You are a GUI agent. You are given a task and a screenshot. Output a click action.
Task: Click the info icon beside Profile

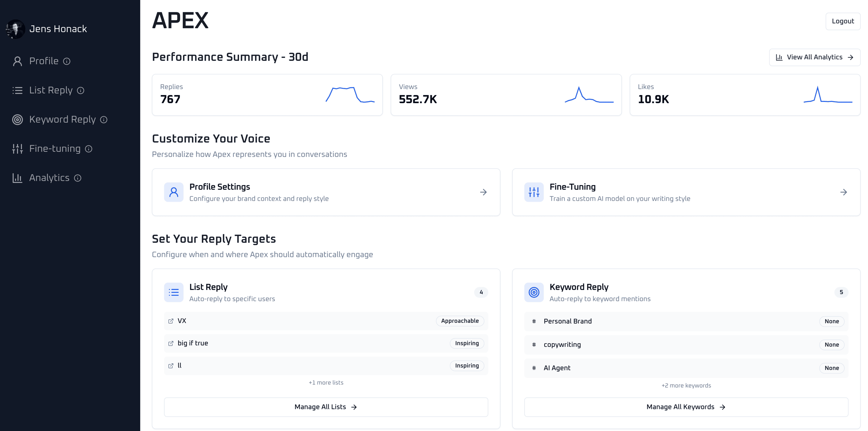(x=67, y=61)
